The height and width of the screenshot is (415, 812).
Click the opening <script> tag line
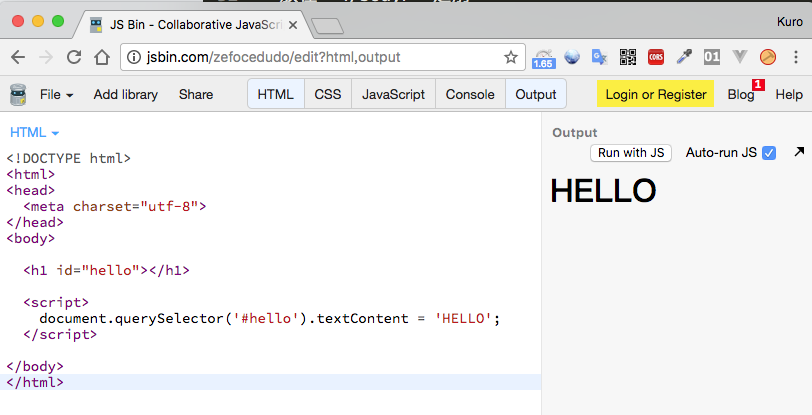[x=56, y=302]
